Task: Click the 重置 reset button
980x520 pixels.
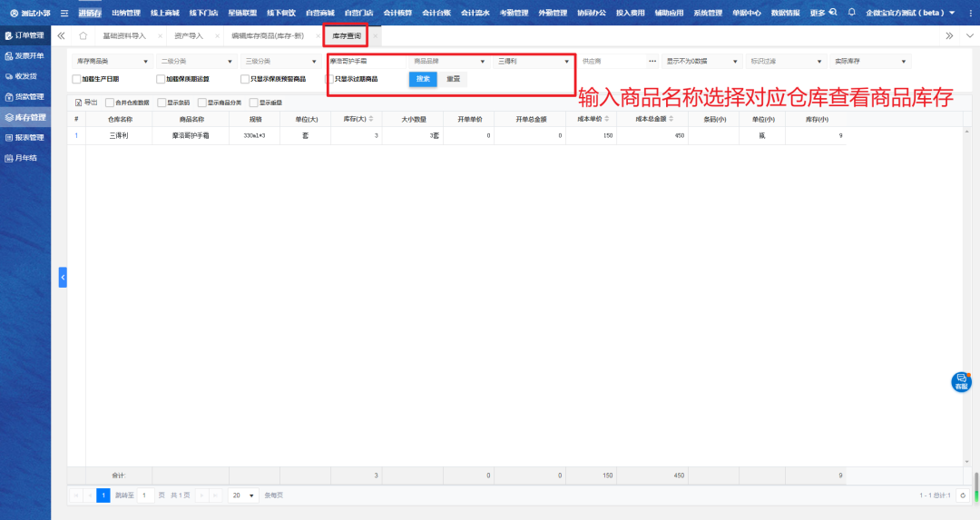Action: click(x=453, y=79)
